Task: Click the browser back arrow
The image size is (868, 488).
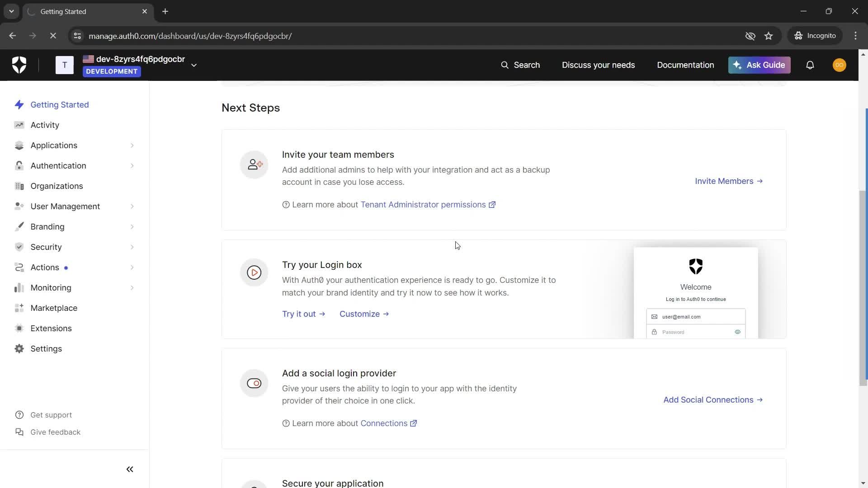Action: 12,36
